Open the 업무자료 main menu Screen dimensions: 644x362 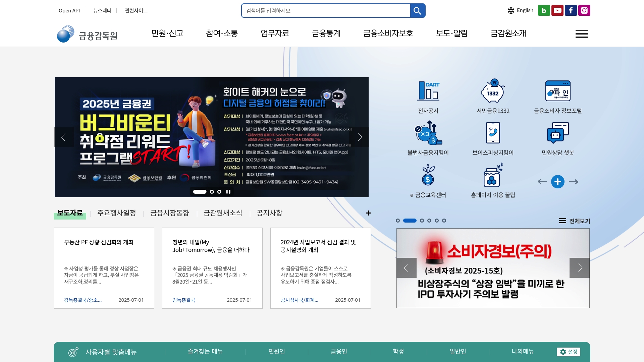(275, 33)
